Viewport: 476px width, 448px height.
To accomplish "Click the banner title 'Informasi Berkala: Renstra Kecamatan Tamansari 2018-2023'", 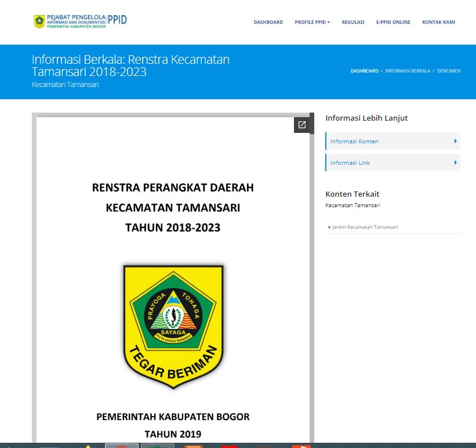I will pos(130,66).
